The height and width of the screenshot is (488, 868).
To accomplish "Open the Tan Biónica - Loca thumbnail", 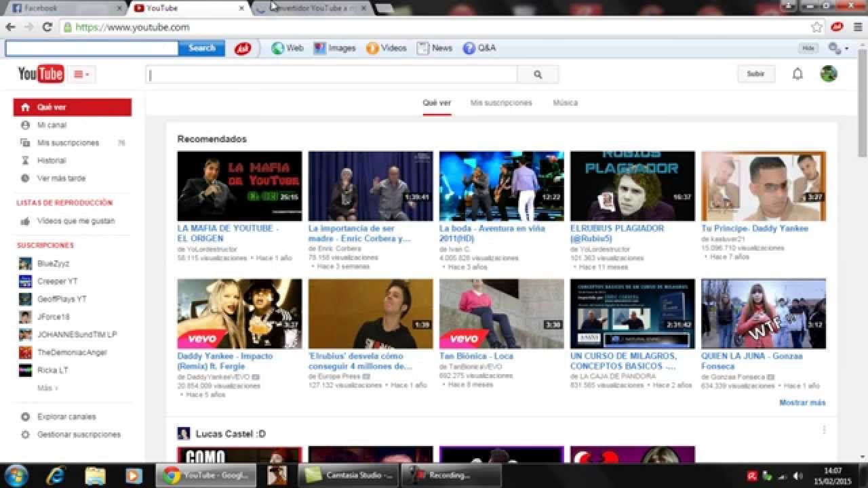I will pyautogui.click(x=502, y=314).
